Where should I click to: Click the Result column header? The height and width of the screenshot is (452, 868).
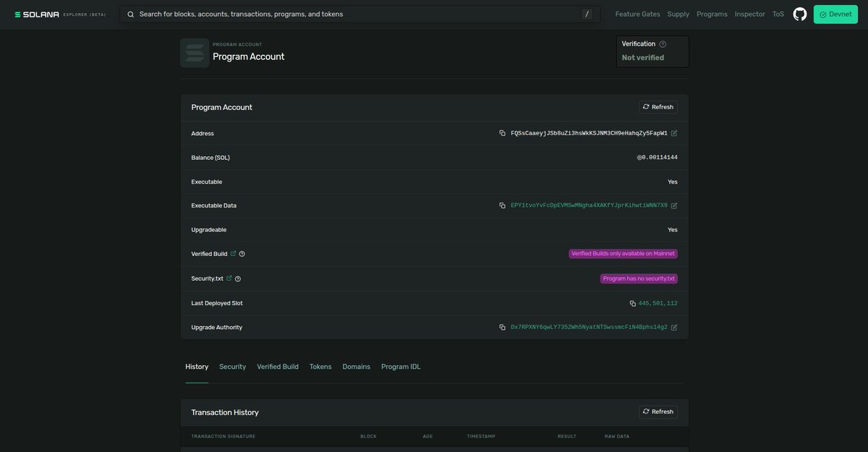[567, 436]
